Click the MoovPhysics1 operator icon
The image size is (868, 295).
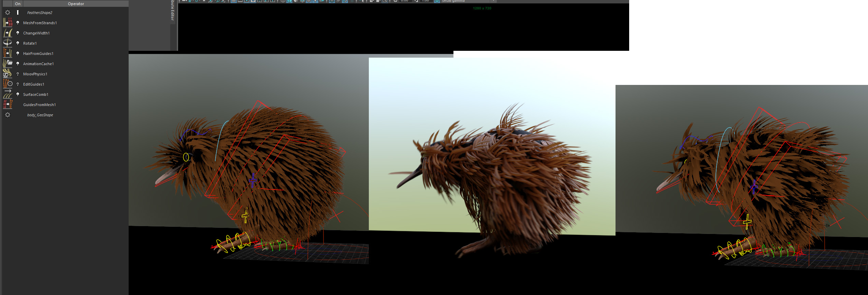(8, 74)
